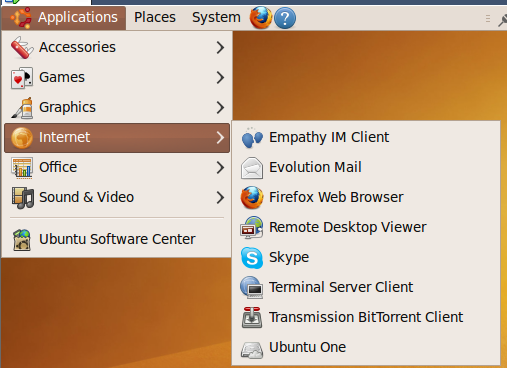Click the Accessories pocketknife icon
The width and height of the screenshot is (507, 368).
tap(22, 48)
